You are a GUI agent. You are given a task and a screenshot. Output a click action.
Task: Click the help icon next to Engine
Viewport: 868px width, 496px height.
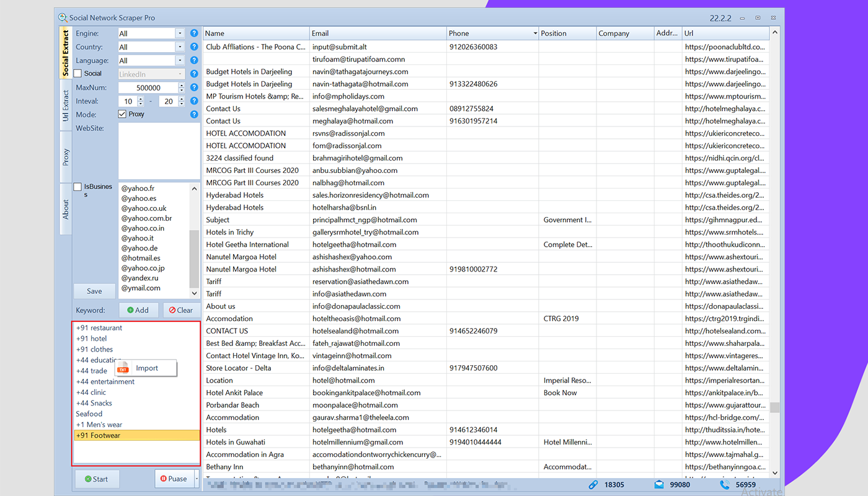(x=194, y=33)
